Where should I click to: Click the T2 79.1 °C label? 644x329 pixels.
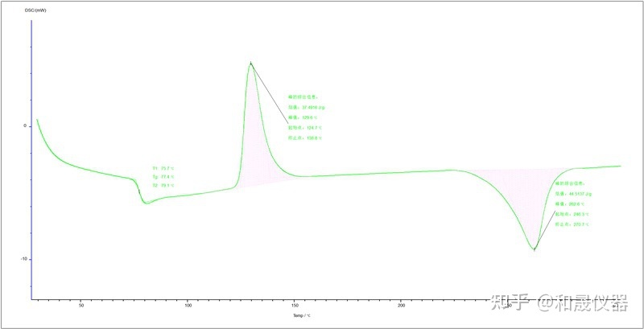(x=163, y=186)
